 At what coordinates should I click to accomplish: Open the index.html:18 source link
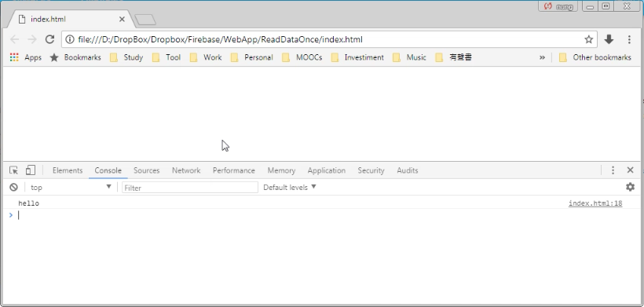[595, 203]
